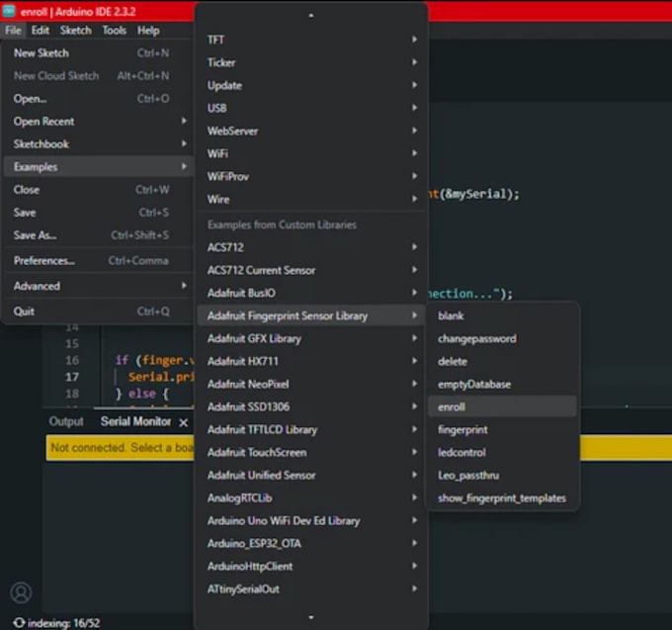This screenshot has width=672, height=630.
Task: Load the enroll example sketch
Action: click(502, 406)
